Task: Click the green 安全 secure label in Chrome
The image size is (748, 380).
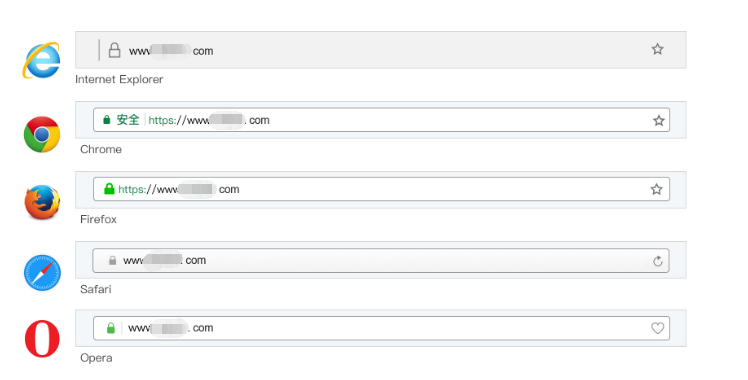Action: [128, 120]
